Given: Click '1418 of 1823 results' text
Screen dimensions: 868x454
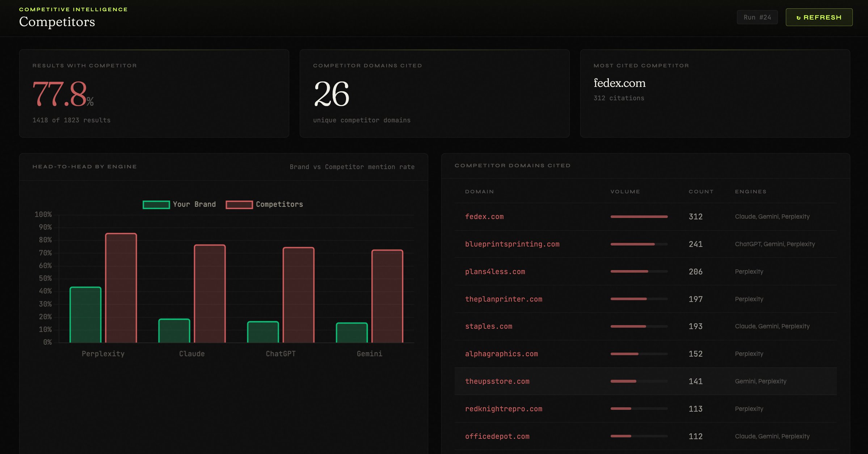Looking at the screenshot, I should [71, 120].
